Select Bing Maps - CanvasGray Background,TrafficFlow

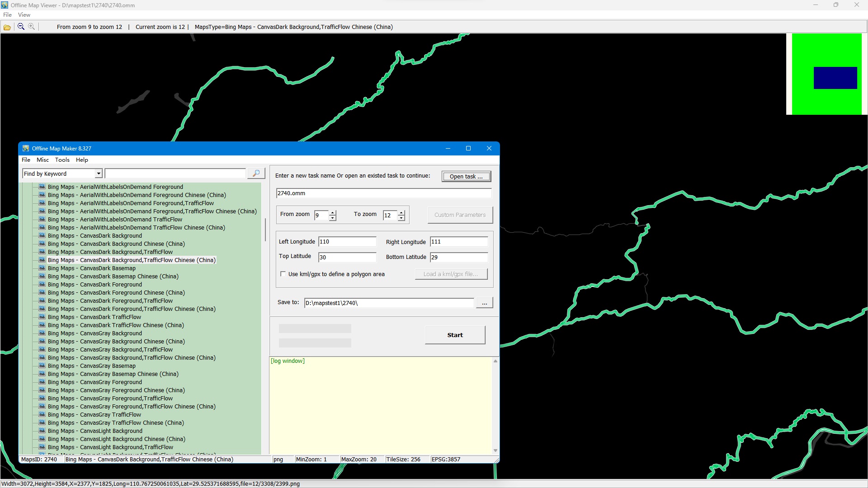click(x=110, y=350)
